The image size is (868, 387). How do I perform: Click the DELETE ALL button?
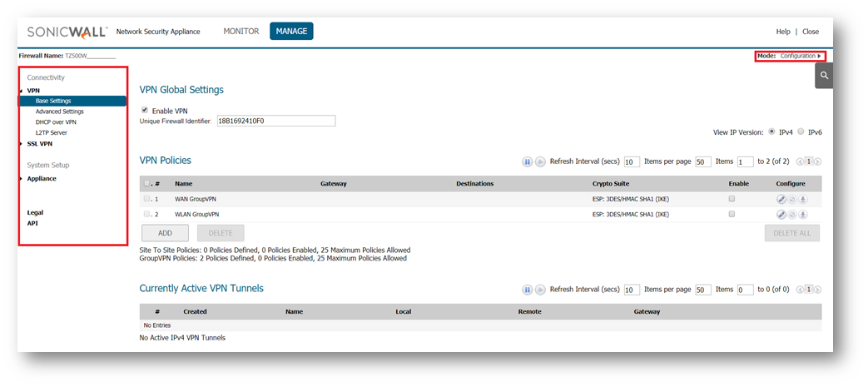[792, 233]
